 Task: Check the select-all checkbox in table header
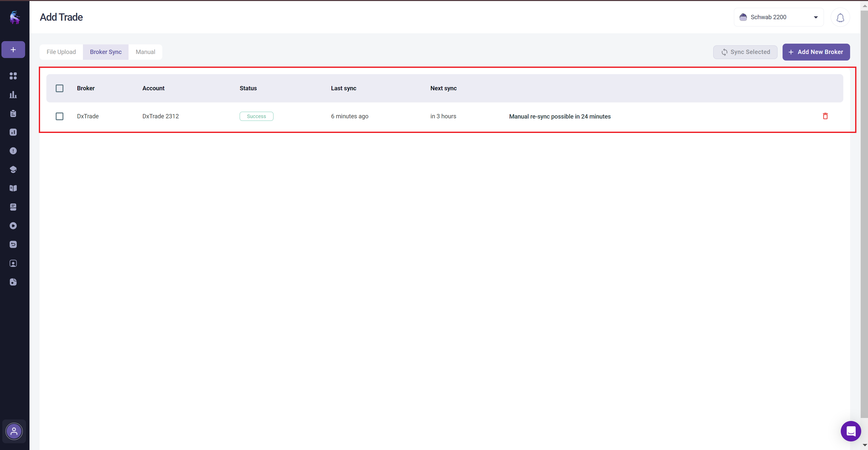click(59, 88)
